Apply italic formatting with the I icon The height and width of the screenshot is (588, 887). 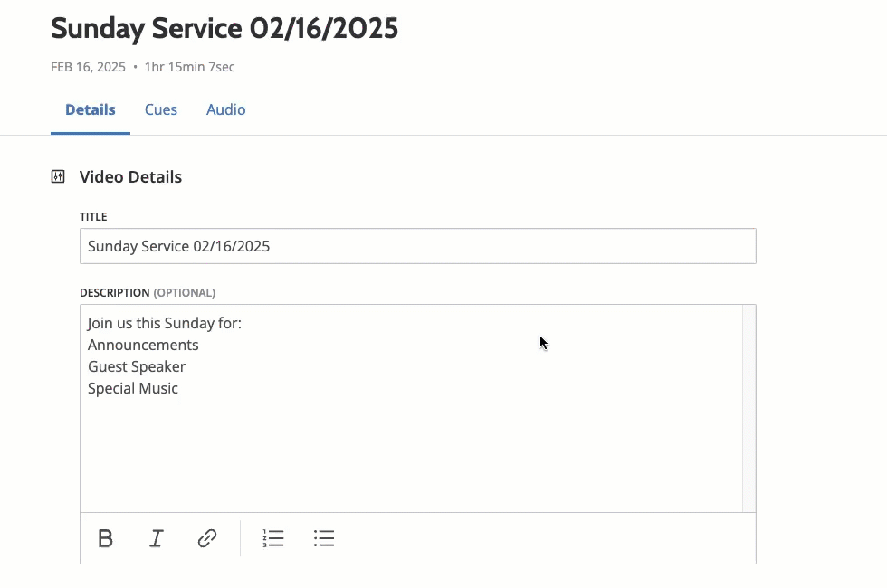[x=156, y=539]
